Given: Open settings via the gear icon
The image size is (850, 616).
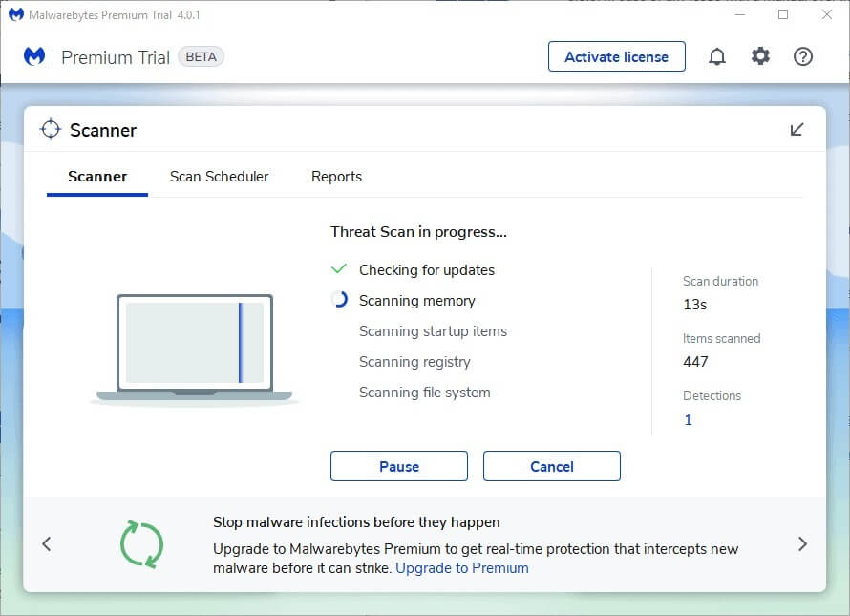Looking at the screenshot, I should [760, 55].
